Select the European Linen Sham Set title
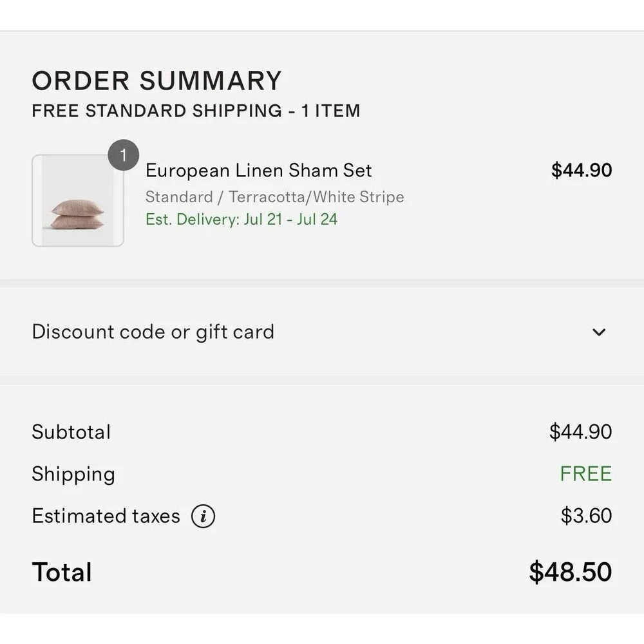644x644 pixels. pyautogui.click(x=258, y=170)
